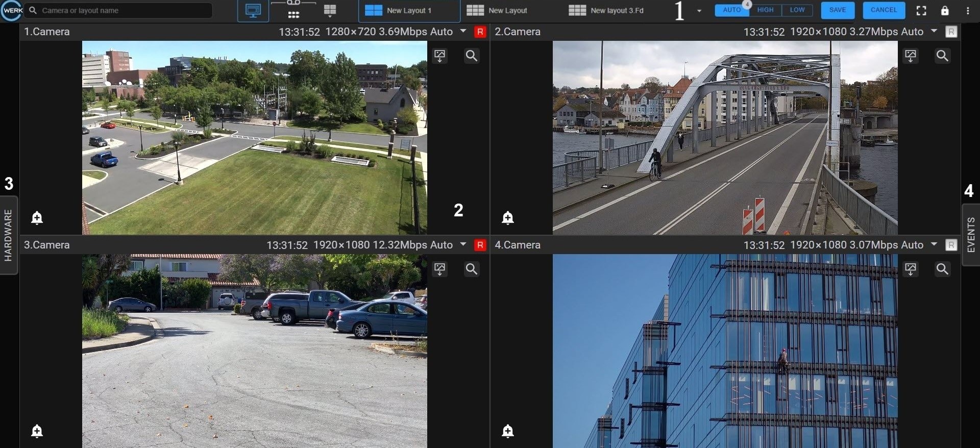This screenshot has width=980, height=448.
Task: Open the grid layout selector icon
Action: (330, 11)
